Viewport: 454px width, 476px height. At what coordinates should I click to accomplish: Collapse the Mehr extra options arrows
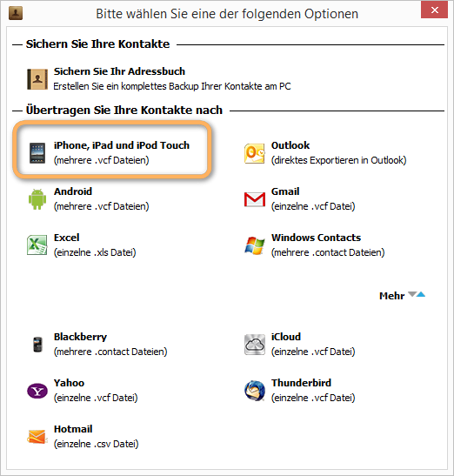click(417, 294)
